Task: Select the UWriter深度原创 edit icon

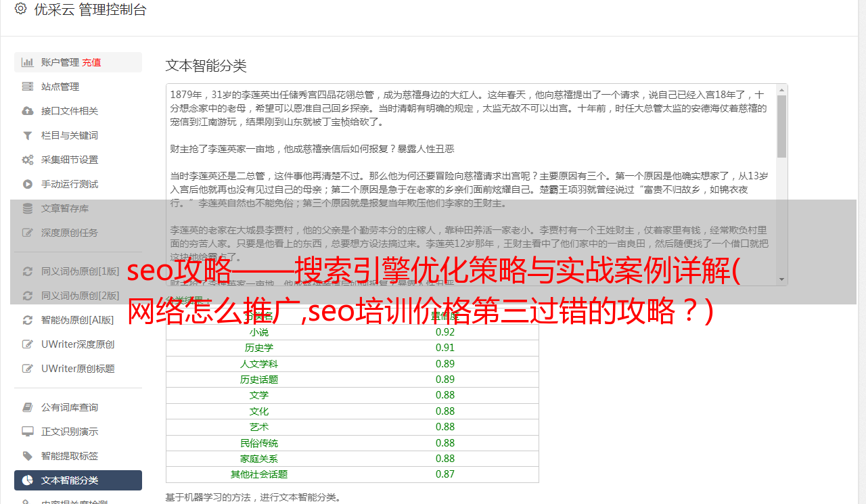Action: pos(28,344)
